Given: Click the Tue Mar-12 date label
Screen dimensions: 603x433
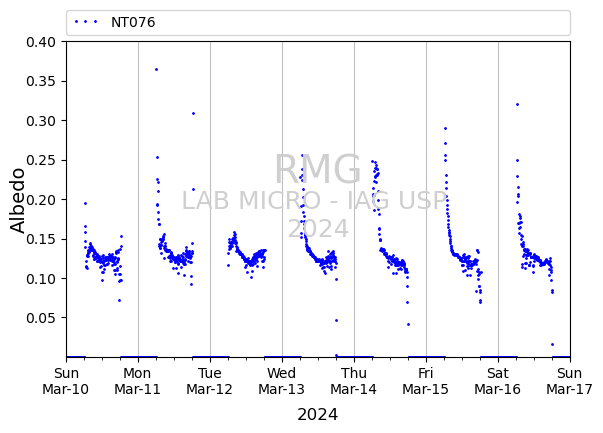Looking at the screenshot, I should [210, 381].
